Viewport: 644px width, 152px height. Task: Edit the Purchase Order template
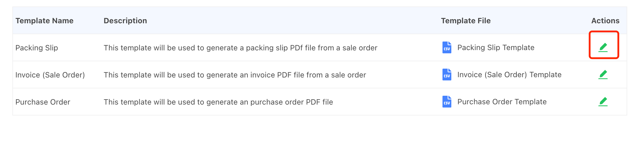coord(603,102)
